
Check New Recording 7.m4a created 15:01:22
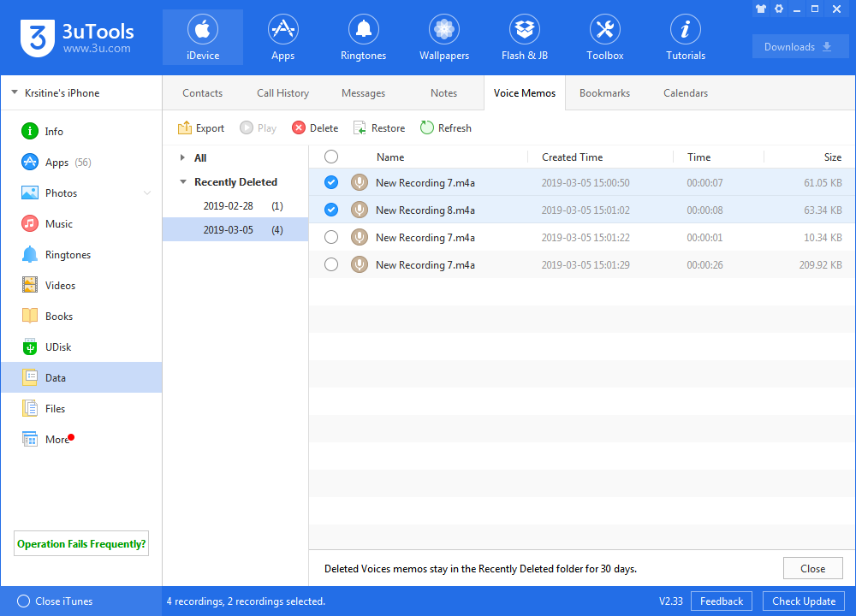pos(330,237)
